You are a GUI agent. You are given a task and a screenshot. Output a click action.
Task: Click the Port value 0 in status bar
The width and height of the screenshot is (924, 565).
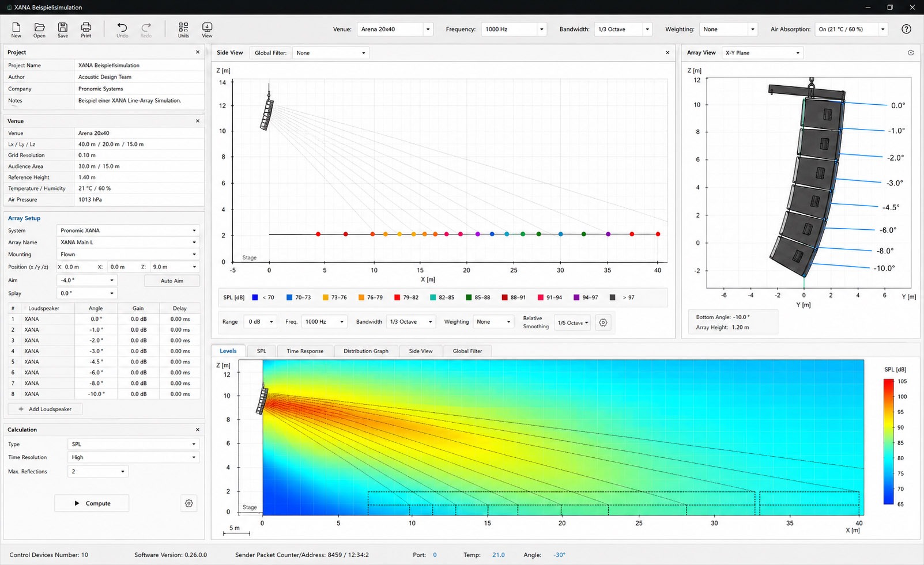pyautogui.click(x=435, y=555)
